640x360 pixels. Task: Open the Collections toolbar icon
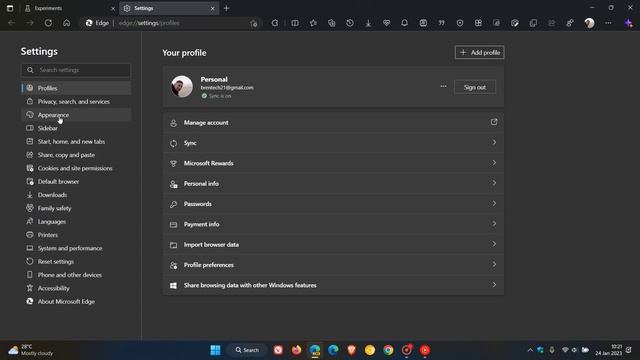[x=331, y=23]
